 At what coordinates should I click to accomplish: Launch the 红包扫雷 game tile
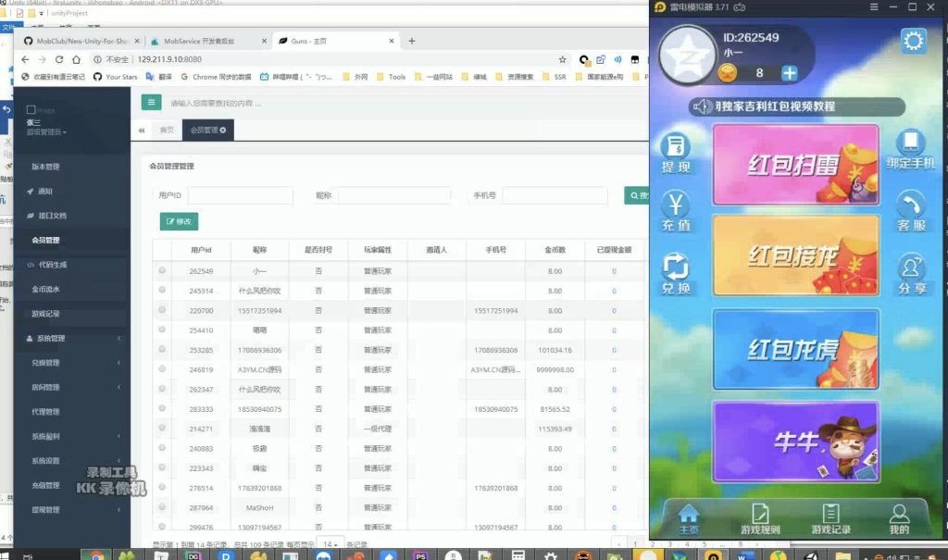click(795, 165)
